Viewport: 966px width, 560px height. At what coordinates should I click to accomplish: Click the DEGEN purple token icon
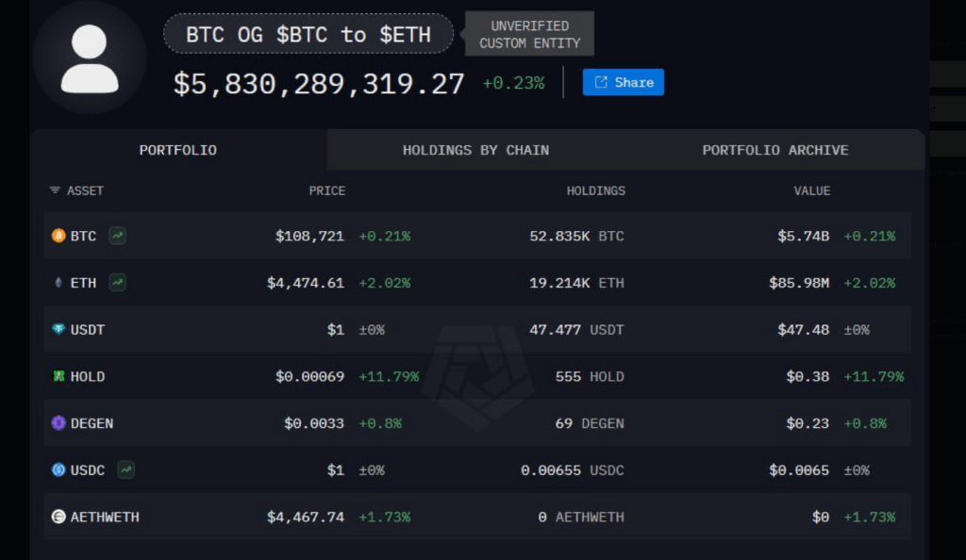(58, 423)
